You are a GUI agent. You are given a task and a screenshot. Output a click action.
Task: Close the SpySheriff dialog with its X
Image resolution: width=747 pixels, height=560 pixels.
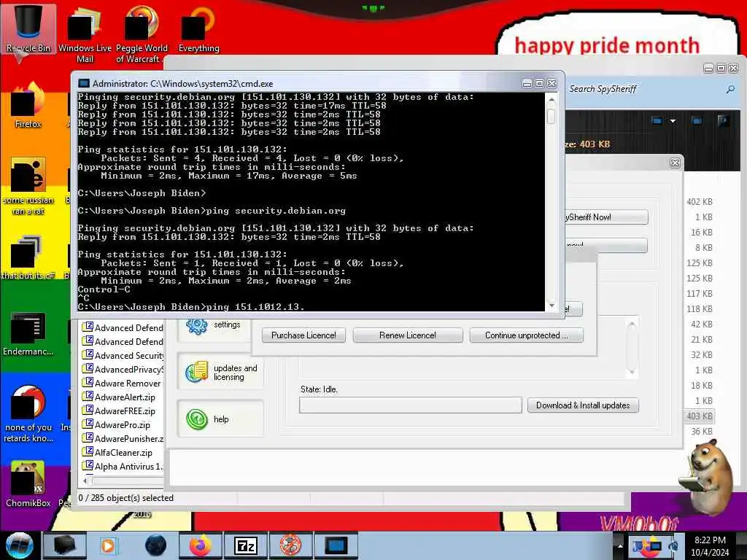click(675, 163)
